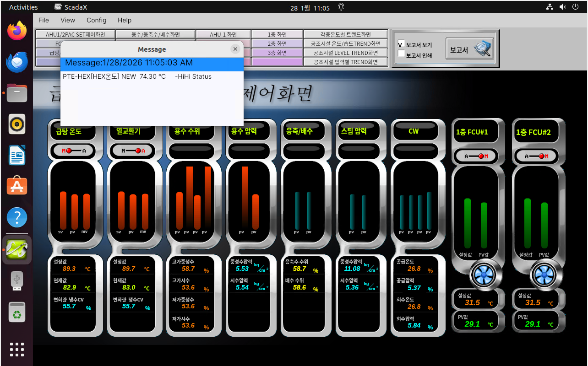This screenshot has width=588, height=366.
Task: Open 각층온도별 트랜드화면
Action: [x=346, y=34]
